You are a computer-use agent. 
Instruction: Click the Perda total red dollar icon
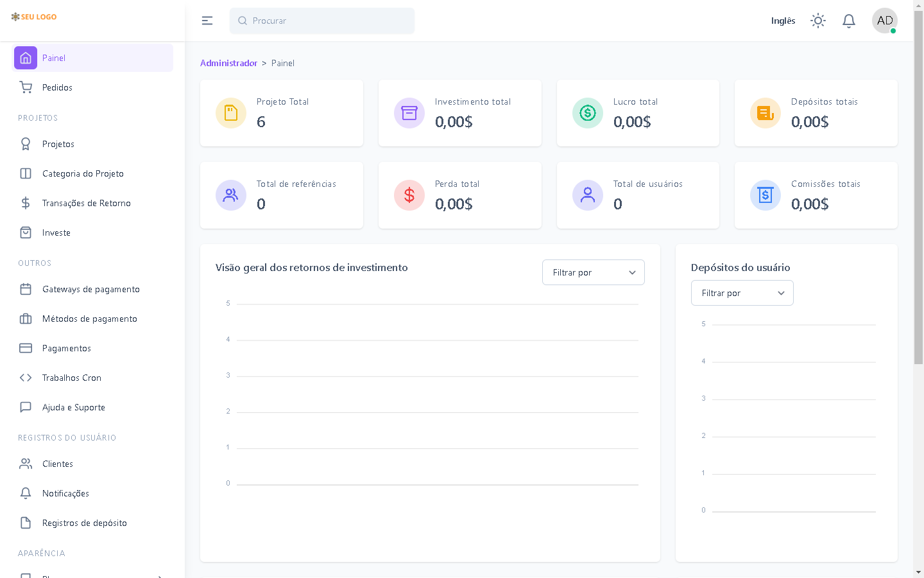(x=409, y=195)
